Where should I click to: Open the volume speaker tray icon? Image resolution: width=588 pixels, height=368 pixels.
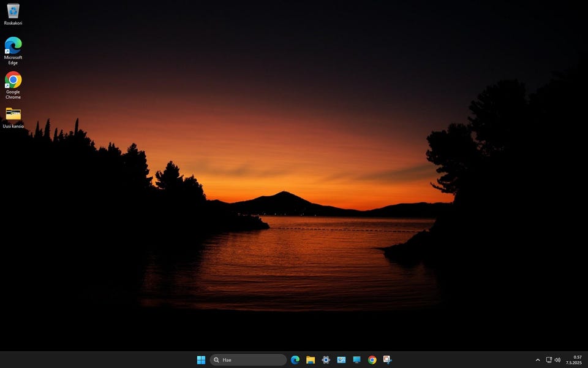coord(557,360)
